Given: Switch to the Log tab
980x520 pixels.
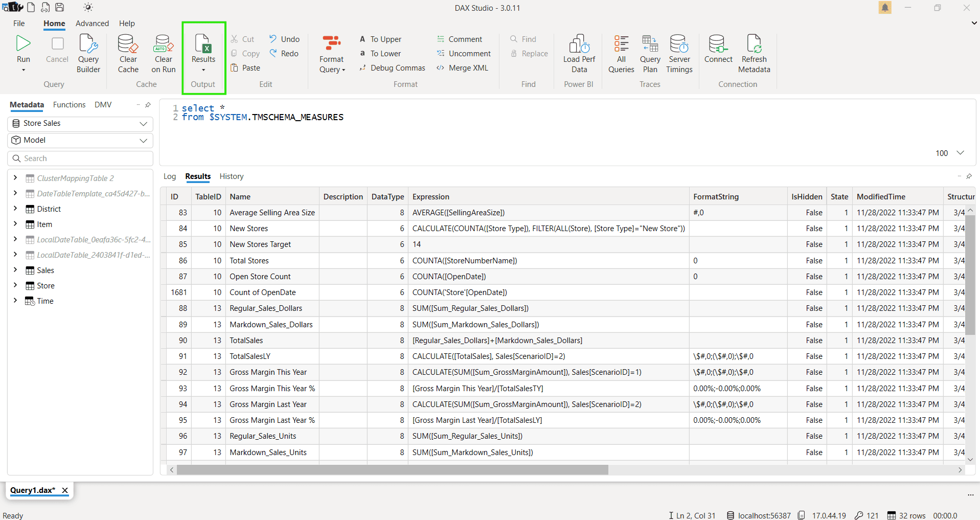Looking at the screenshot, I should [x=170, y=176].
